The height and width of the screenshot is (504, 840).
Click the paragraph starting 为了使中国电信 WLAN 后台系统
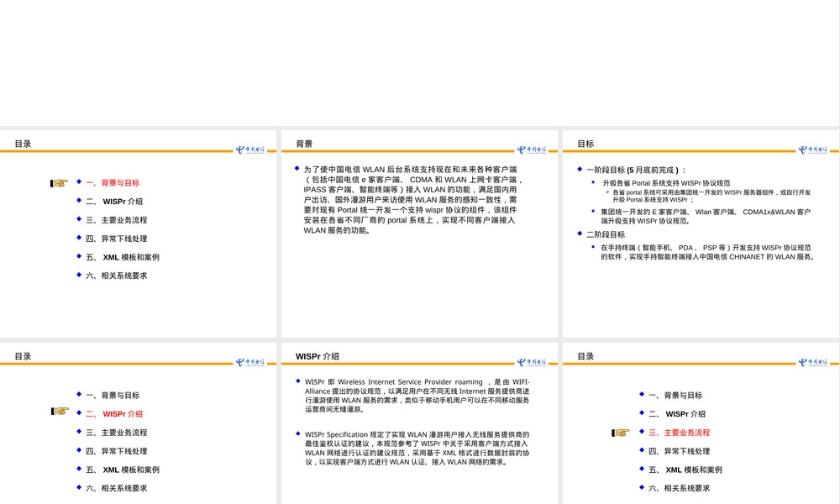coord(412,200)
